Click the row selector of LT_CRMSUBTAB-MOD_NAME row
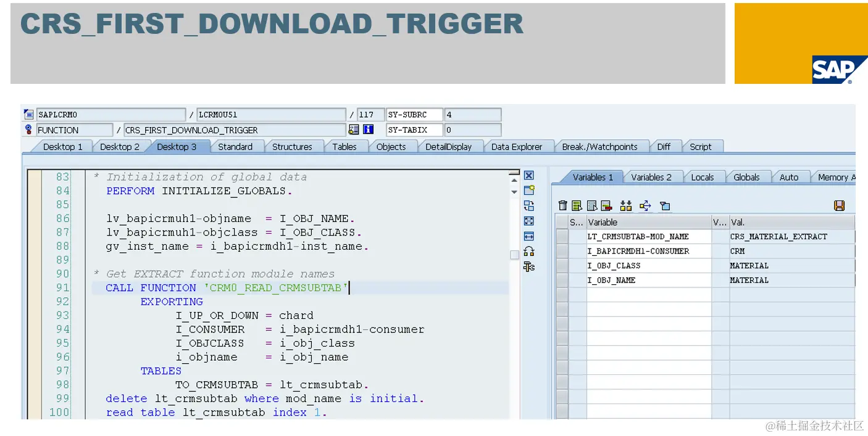The image size is (868, 436). pos(562,237)
